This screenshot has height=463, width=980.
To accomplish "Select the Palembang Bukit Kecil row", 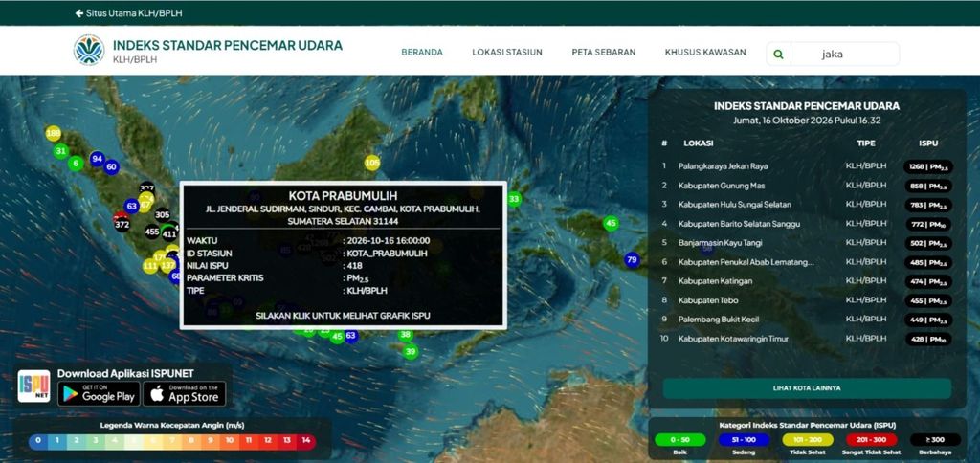I will [x=807, y=320].
